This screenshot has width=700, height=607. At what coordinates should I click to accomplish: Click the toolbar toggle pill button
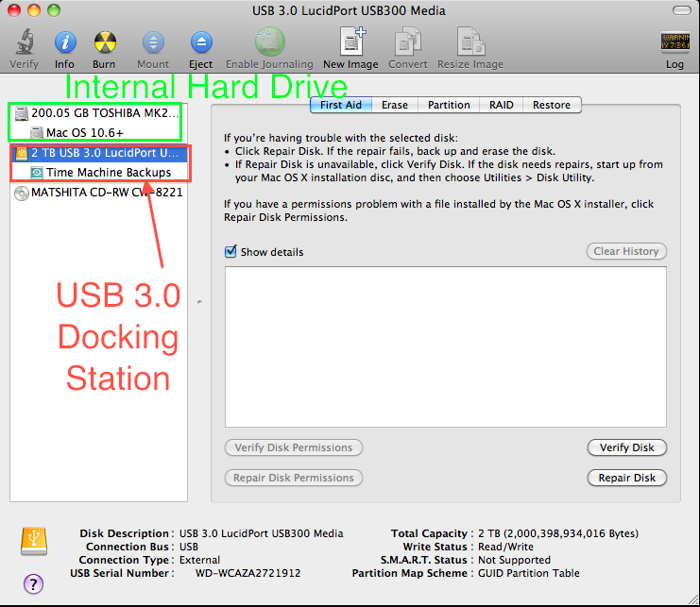pos(681,10)
